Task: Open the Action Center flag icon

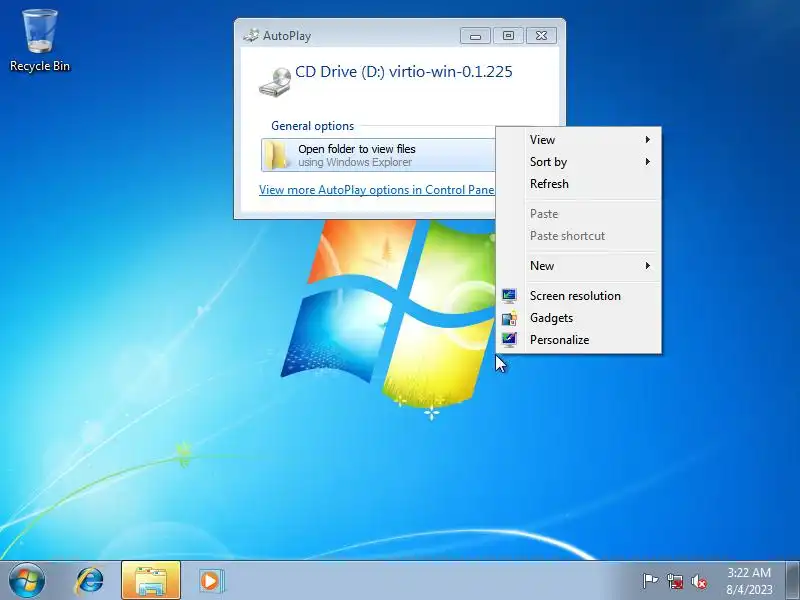Action: click(x=650, y=581)
